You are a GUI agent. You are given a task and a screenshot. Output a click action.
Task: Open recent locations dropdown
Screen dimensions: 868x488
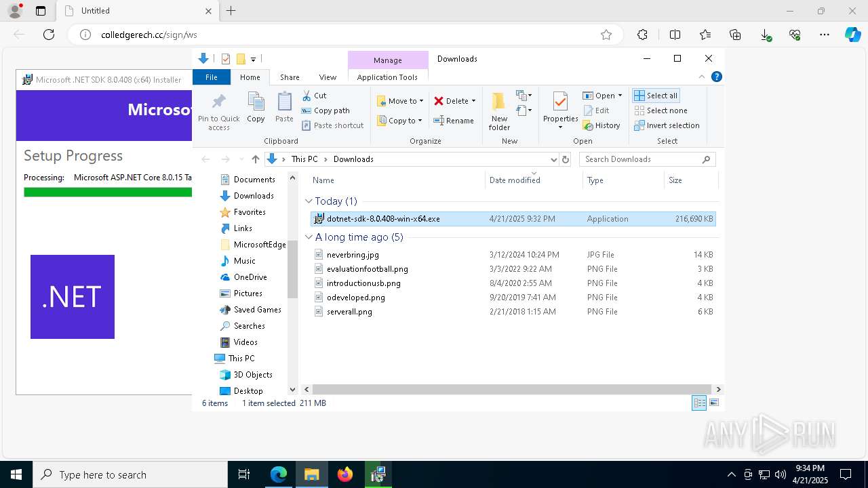[241, 159]
